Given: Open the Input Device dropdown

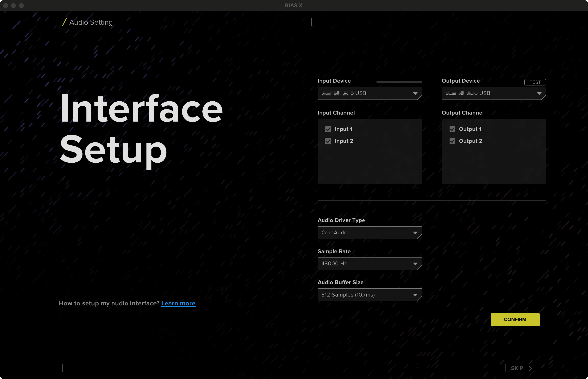Looking at the screenshot, I should 369,93.
